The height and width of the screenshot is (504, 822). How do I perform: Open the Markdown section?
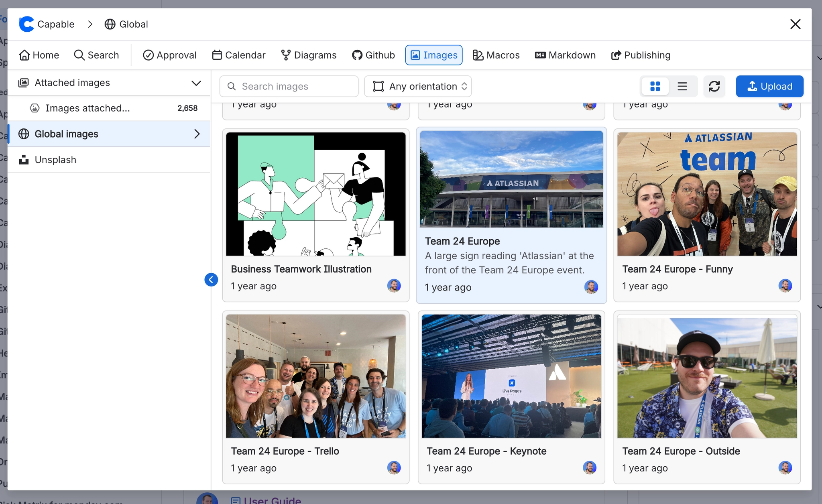(565, 55)
